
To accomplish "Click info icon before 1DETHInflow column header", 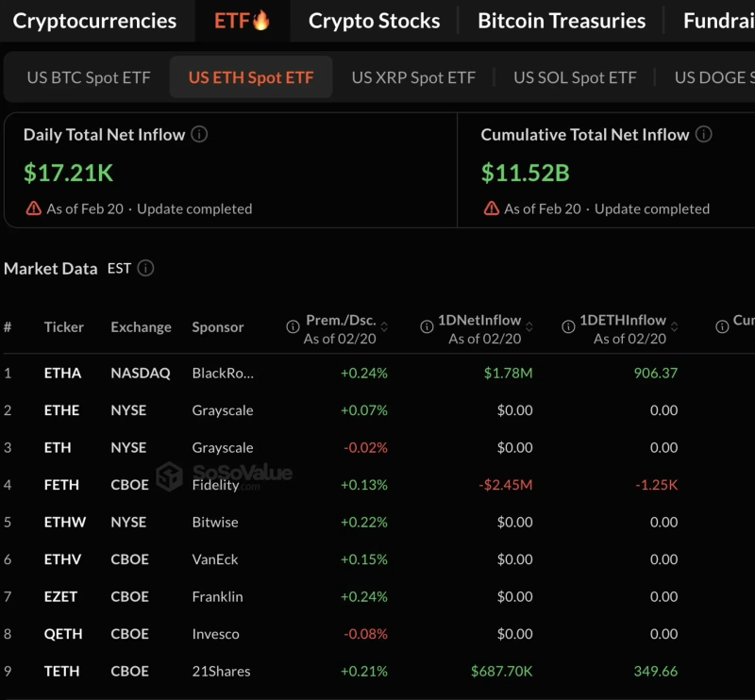I will click(x=568, y=326).
